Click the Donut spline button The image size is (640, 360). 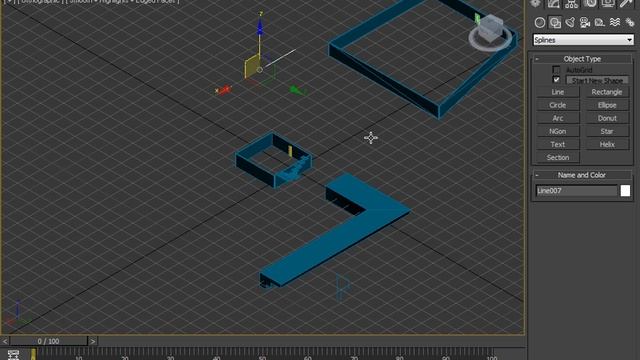pos(607,118)
